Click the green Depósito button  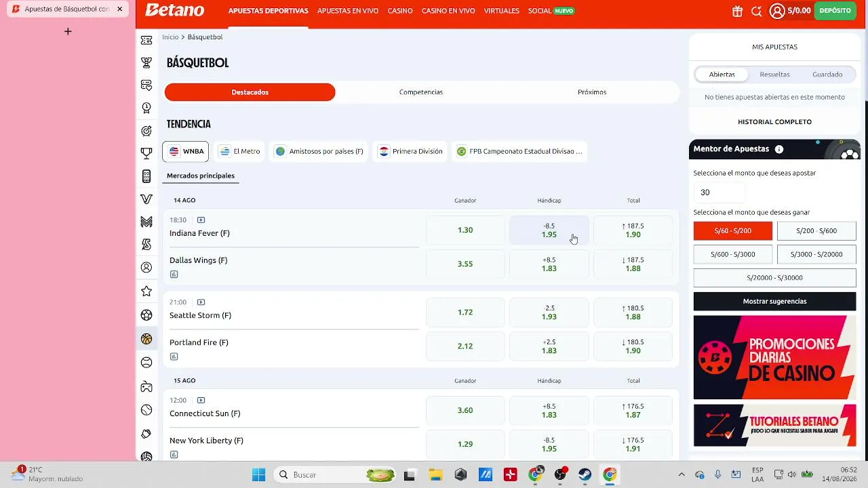835,11
